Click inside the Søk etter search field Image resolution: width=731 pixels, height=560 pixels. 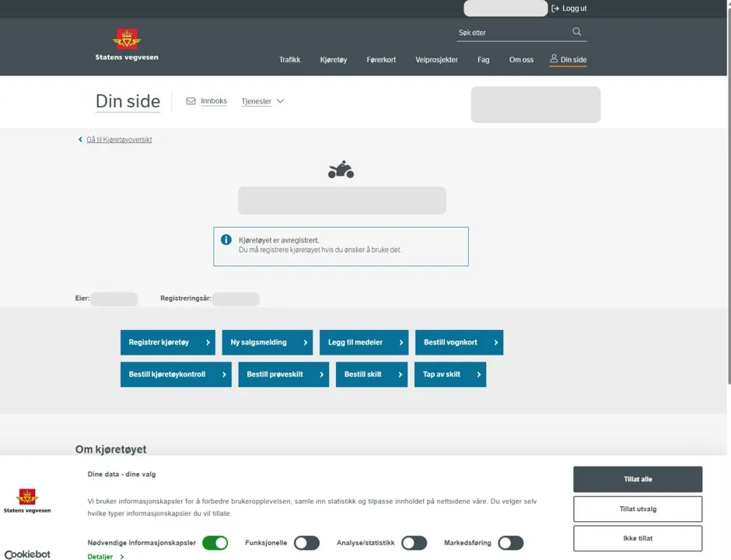click(x=512, y=33)
